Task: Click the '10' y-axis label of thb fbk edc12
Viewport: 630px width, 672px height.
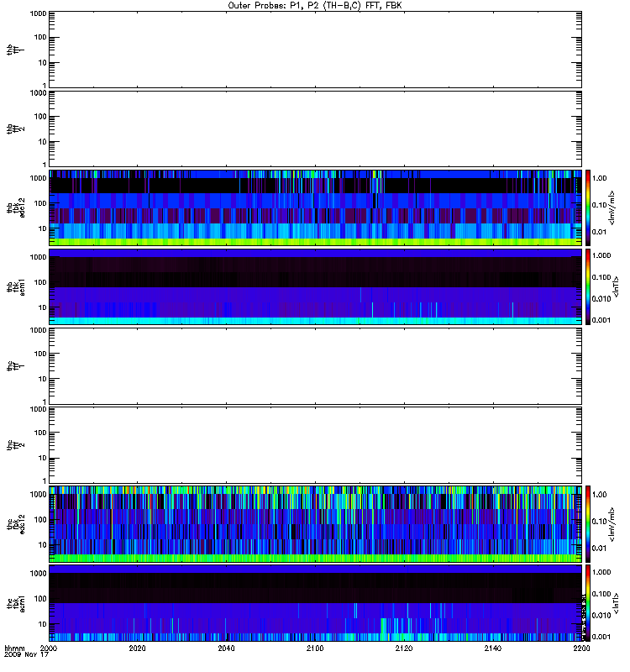Action: (43, 228)
